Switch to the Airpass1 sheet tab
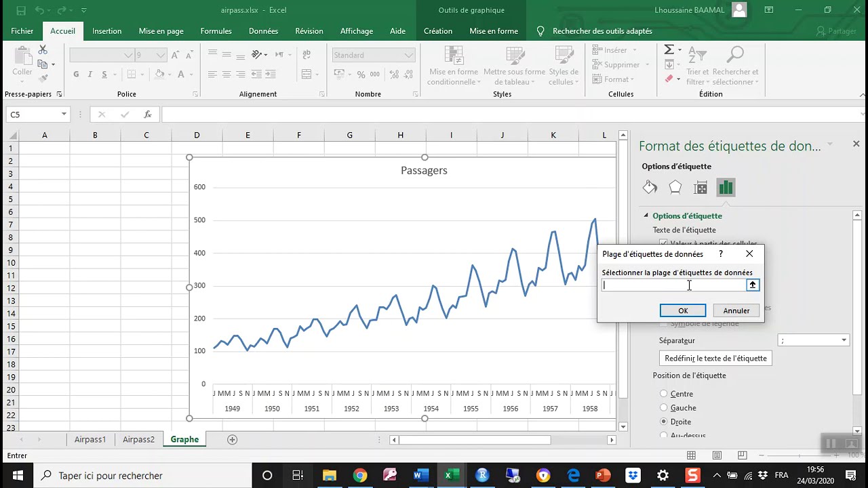 (x=90, y=439)
